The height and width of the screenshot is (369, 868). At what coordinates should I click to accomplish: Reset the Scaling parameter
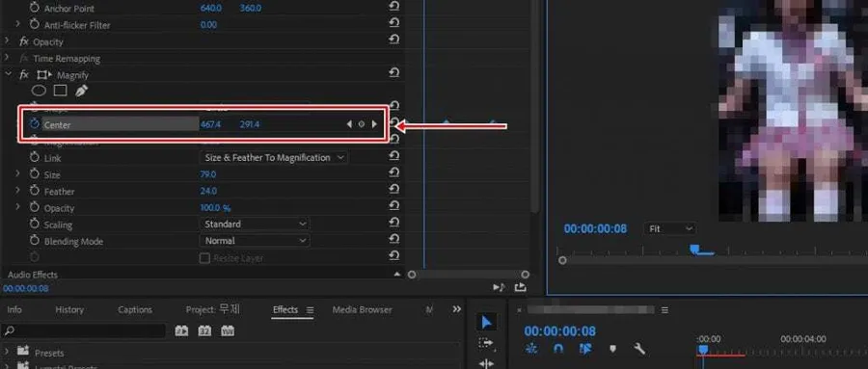(x=393, y=223)
